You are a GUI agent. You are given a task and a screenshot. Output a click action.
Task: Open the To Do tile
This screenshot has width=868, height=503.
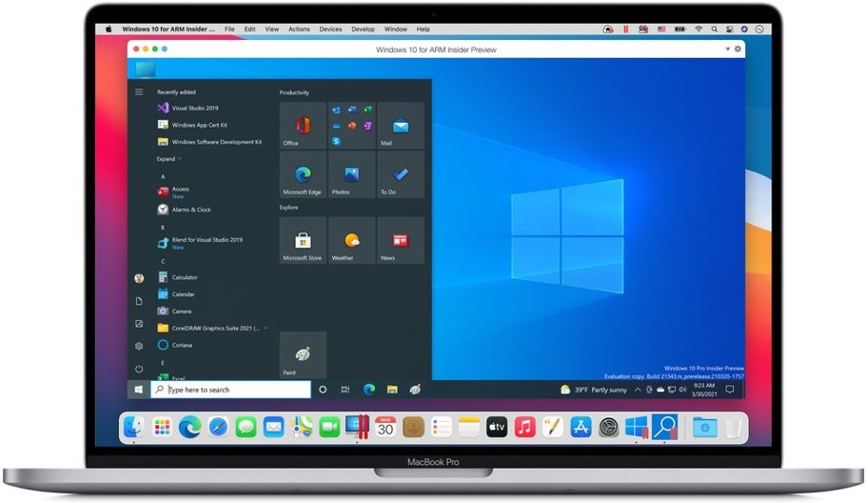[x=401, y=175]
